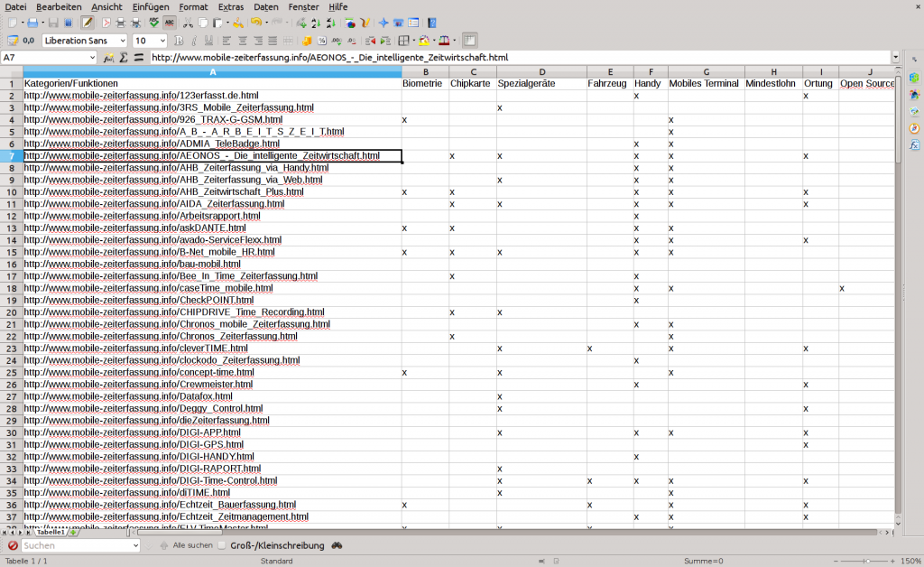Select the Tabelle1 sheet tab

[51, 533]
